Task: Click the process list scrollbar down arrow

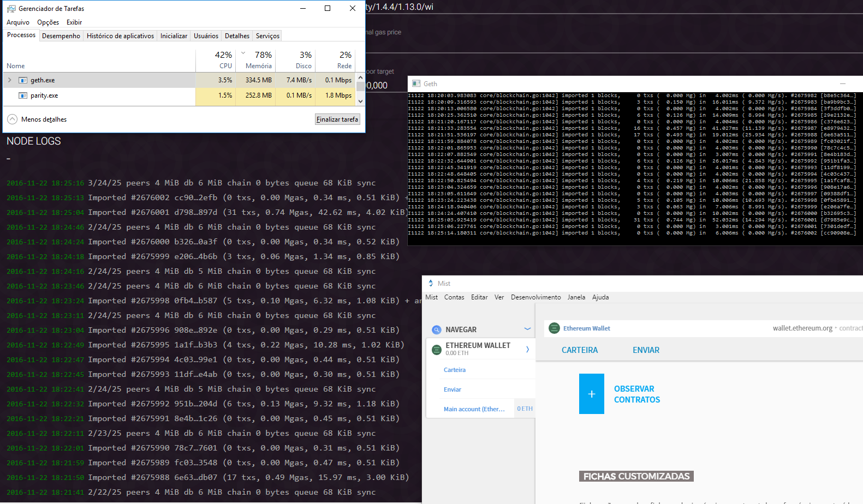Action: click(360, 101)
